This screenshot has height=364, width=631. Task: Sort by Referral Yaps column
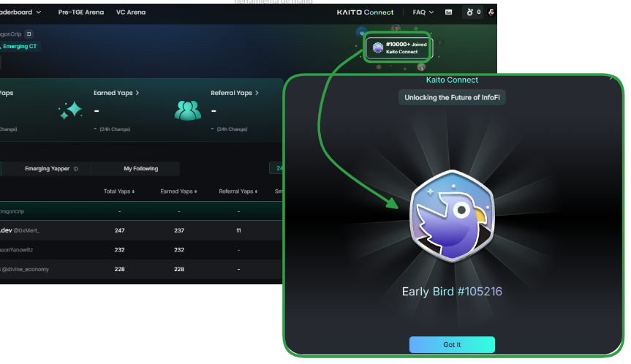click(238, 192)
